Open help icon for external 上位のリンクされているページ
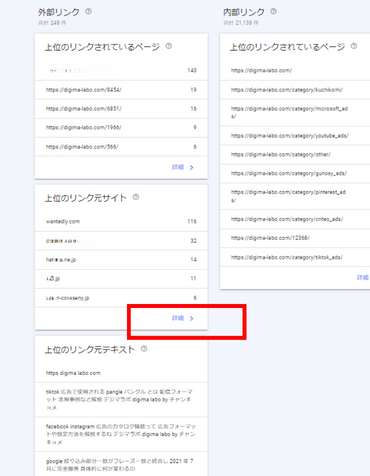Image resolution: width=370 pixels, height=476 pixels. coord(169,46)
